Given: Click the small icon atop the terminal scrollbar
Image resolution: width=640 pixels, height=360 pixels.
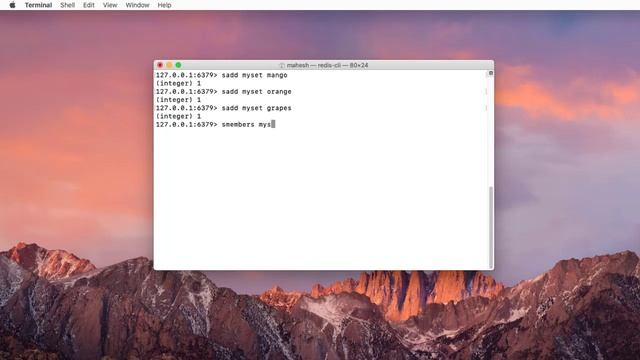Looking at the screenshot, I should coord(491,73).
